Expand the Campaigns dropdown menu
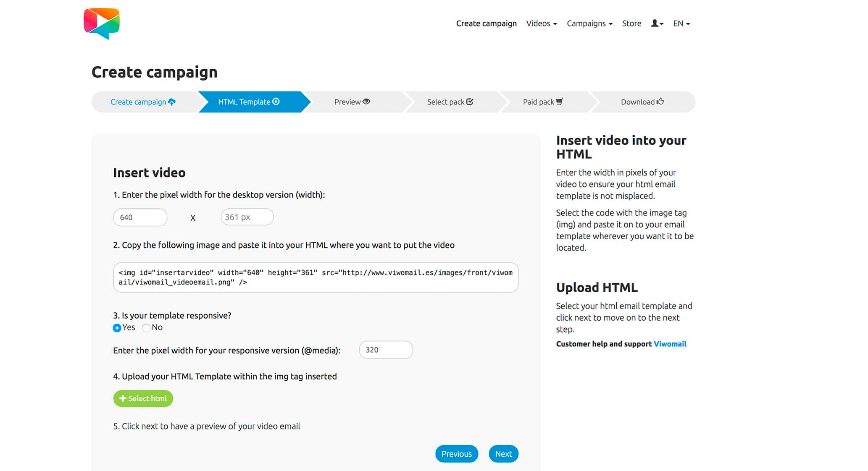The height and width of the screenshot is (471, 868). tap(589, 24)
